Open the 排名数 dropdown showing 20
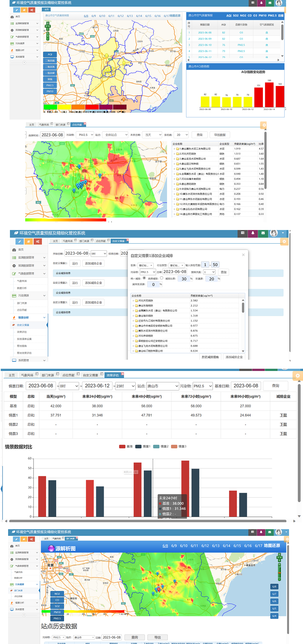 181,135
